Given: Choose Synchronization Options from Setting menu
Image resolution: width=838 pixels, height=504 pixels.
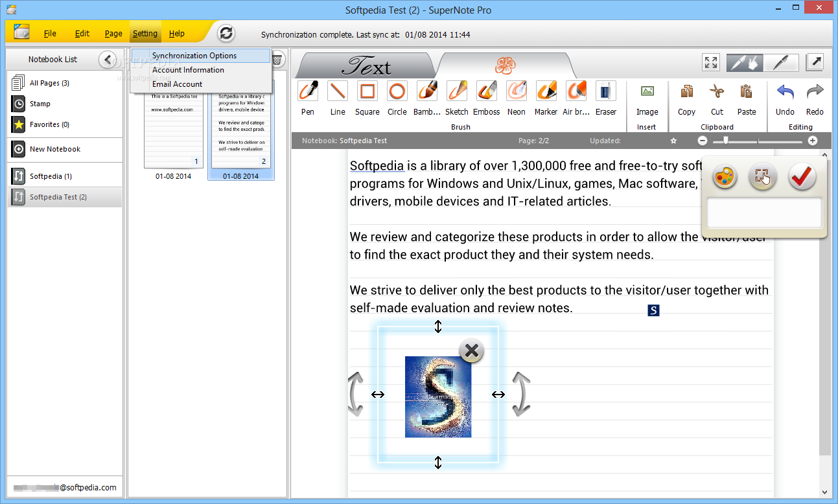Looking at the screenshot, I should [200, 56].
